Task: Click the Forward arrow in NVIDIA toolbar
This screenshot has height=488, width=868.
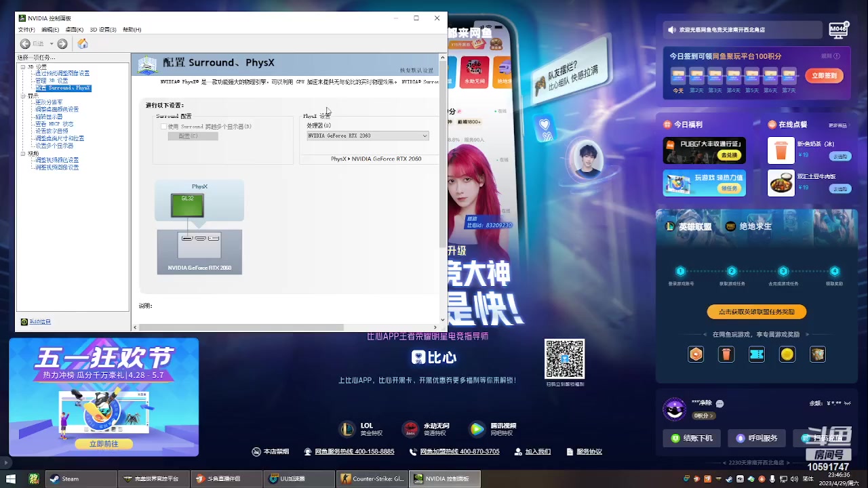Action: point(62,44)
